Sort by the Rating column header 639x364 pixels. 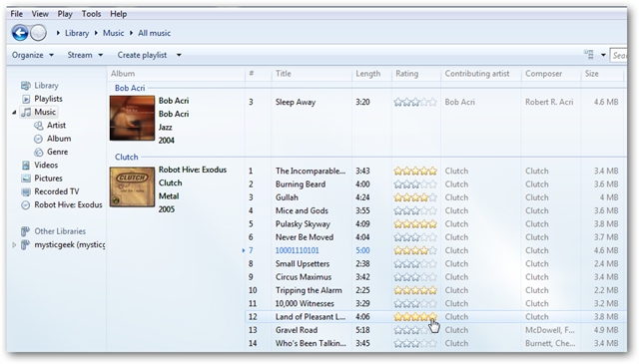[x=406, y=74]
